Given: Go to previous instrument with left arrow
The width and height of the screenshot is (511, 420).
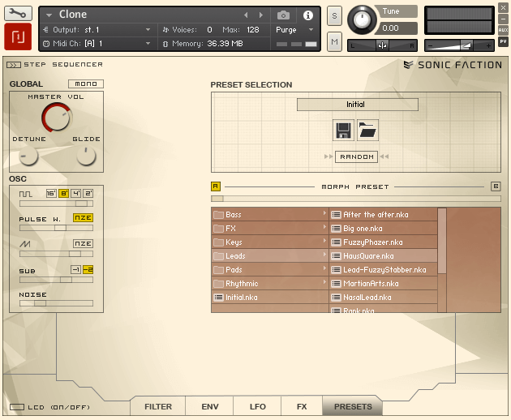Looking at the screenshot, I should pyautogui.click(x=246, y=15).
